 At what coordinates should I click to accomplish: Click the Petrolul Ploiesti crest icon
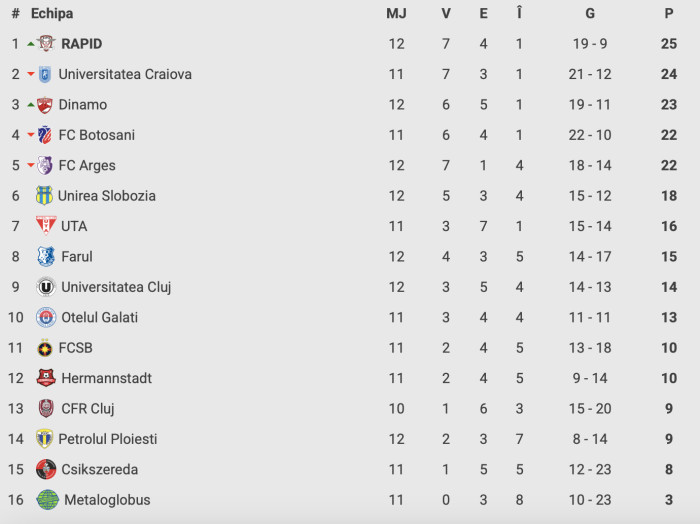click(x=44, y=439)
